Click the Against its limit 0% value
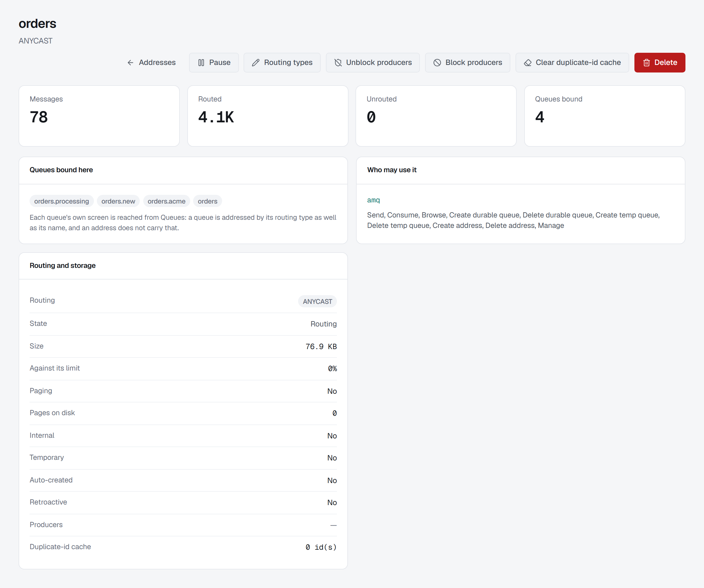Viewport: 704px width, 588px height. [x=332, y=369]
